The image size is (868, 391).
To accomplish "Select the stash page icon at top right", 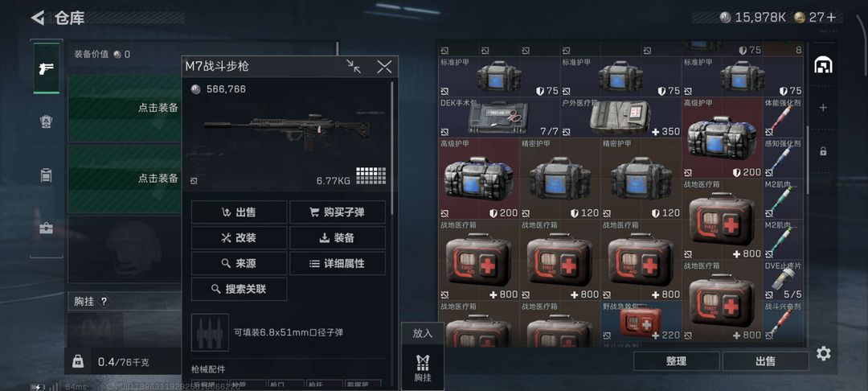I will tap(823, 65).
